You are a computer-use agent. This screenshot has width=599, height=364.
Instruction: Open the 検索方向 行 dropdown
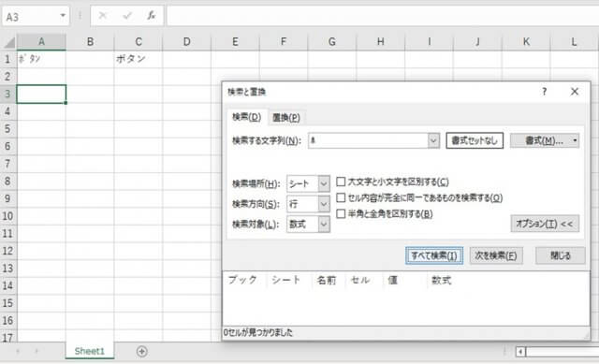click(x=324, y=204)
